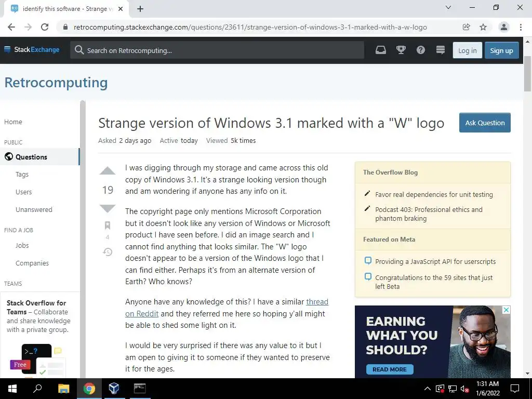
Task: Click the Ask Question button
Action: click(485, 123)
